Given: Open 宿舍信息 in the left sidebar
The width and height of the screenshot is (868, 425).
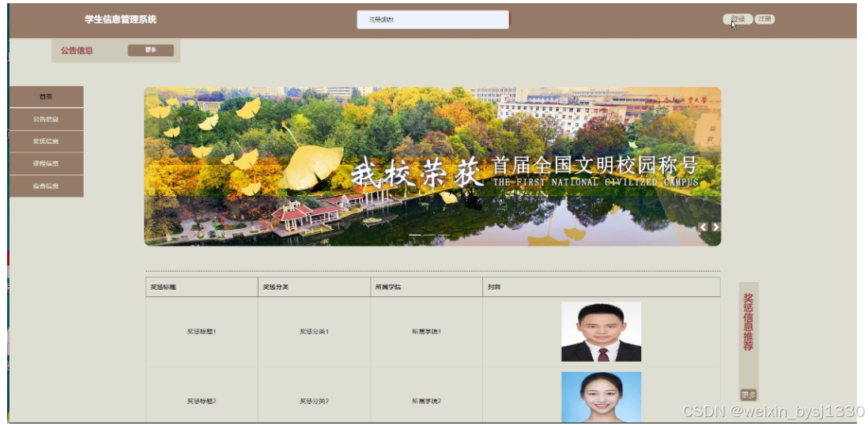Looking at the screenshot, I should [47, 186].
